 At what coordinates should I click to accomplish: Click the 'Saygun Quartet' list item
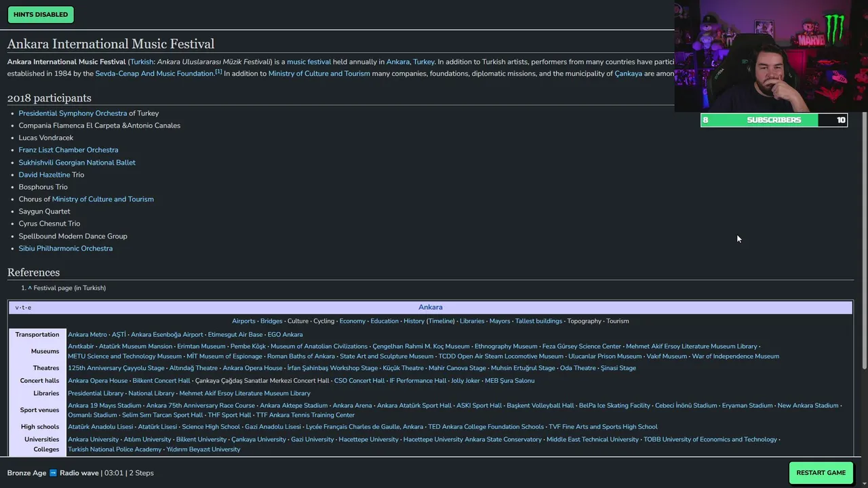tap(44, 211)
